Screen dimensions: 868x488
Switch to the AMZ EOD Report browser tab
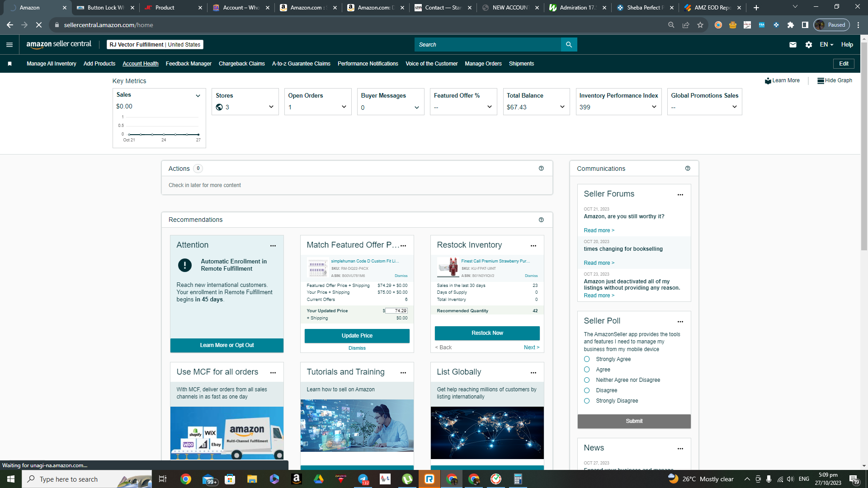point(713,8)
